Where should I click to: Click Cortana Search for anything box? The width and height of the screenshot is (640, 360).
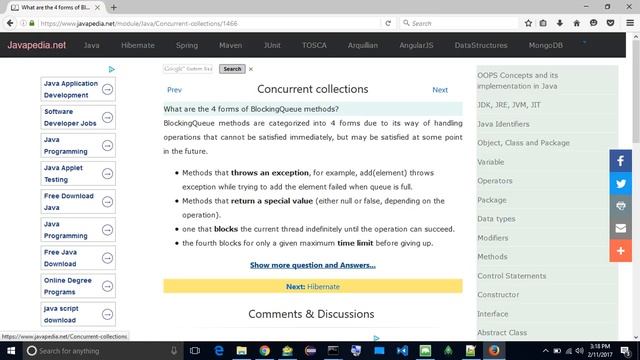pyautogui.click(x=103, y=351)
